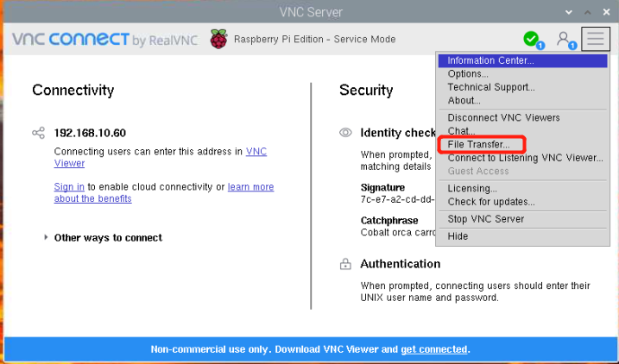Open Chat... from the menu
This screenshot has height=364, width=619.
tap(522, 131)
